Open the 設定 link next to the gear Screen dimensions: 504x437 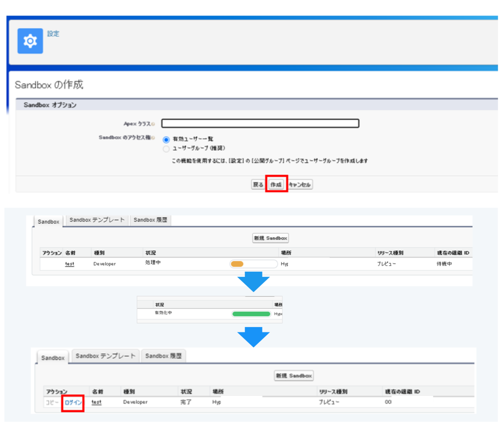coord(53,34)
